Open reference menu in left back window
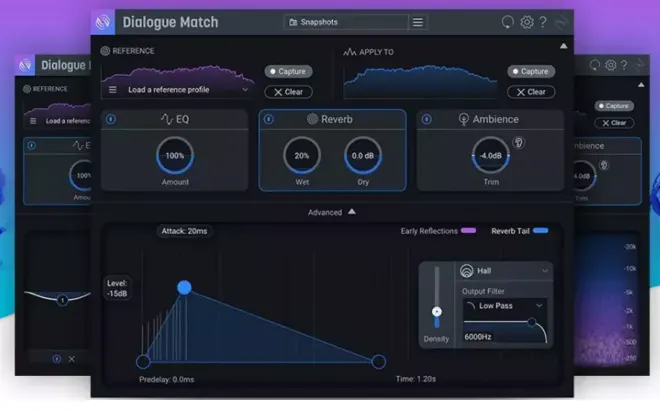Image resolution: width=660 pixels, height=411 pixels. (33, 121)
